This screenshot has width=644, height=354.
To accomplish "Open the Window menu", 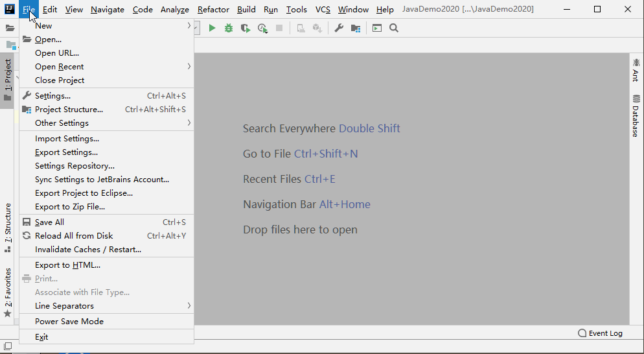I will 353,10.
